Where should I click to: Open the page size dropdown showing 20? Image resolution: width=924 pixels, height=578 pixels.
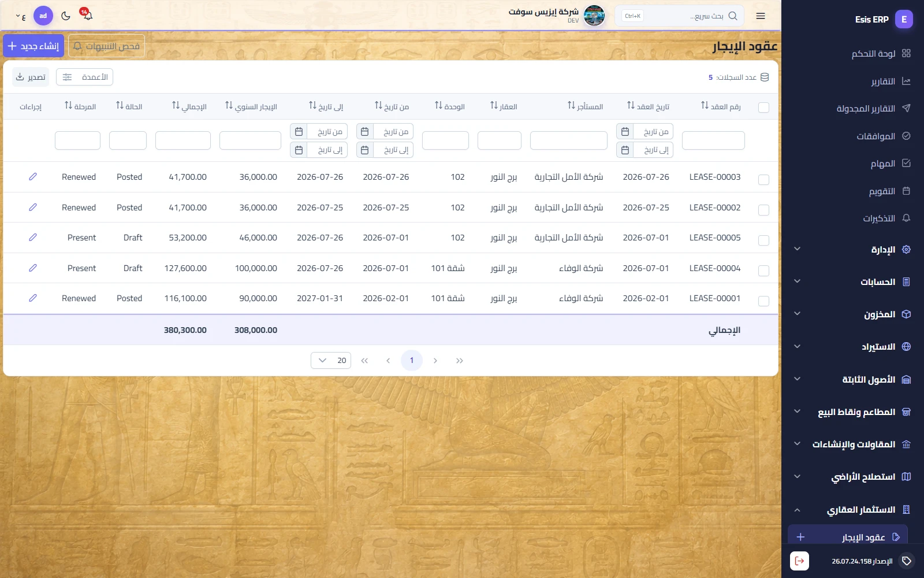pyautogui.click(x=331, y=361)
